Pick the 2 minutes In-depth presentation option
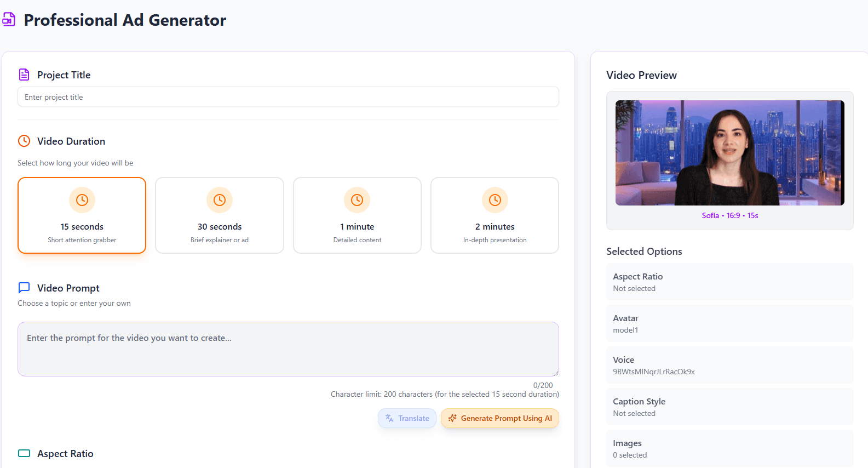Viewport: 868px width, 468px height. [x=495, y=215]
